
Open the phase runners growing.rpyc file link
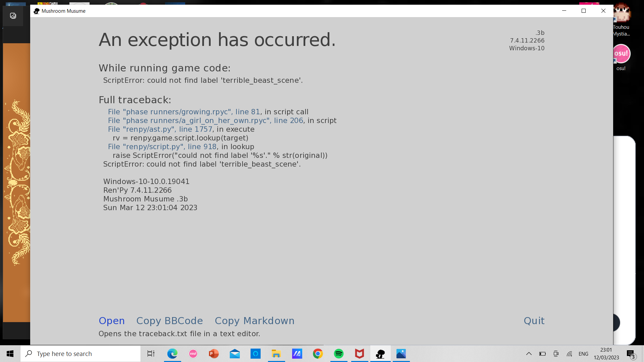click(x=183, y=111)
